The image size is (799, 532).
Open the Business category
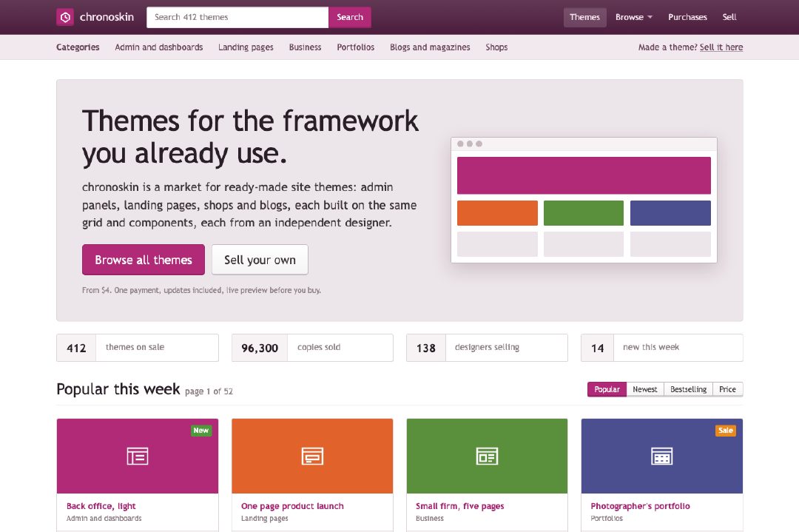(x=306, y=47)
